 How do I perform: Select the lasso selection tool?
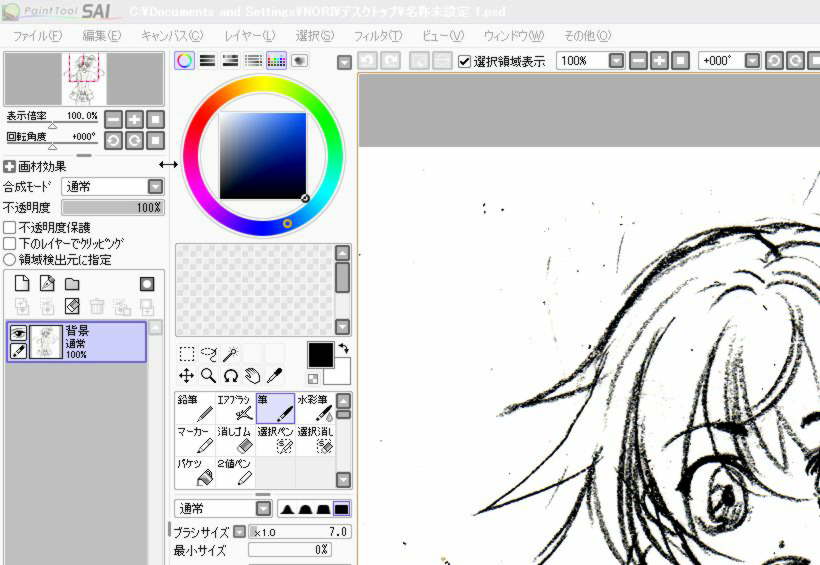[x=209, y=354]
